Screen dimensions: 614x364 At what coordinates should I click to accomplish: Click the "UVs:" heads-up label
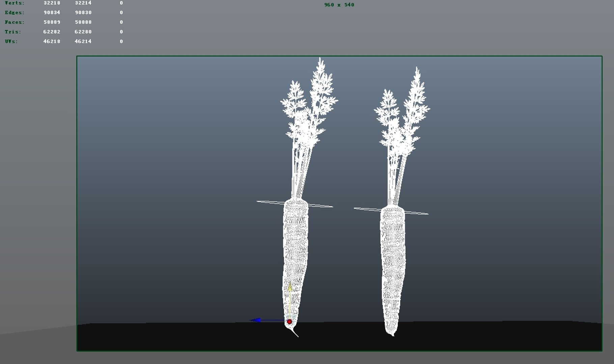pyautogui.click(x=11, y=41)
